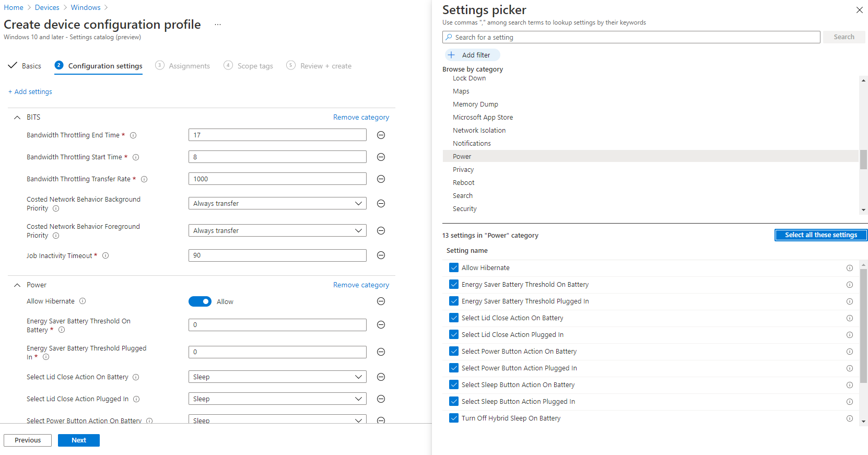The width and height of the screenshot is (868, 455).
Task: Open Costed Network Behavior Foreground Priority dropdown
Action: point(277,231)
